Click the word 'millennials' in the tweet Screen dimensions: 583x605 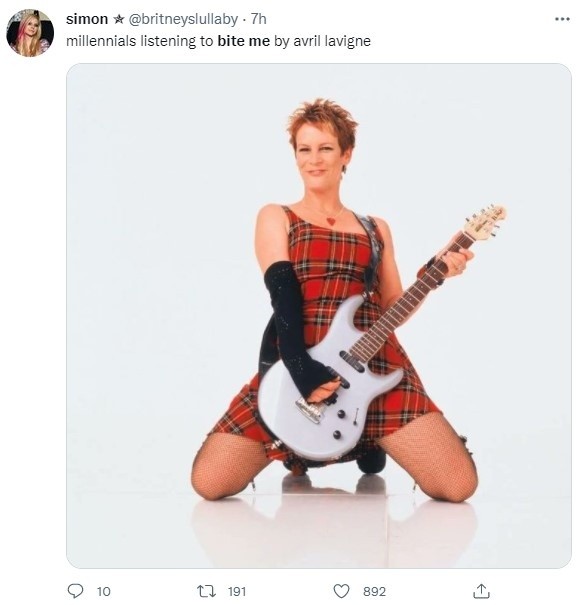click(x=101, y=41)
